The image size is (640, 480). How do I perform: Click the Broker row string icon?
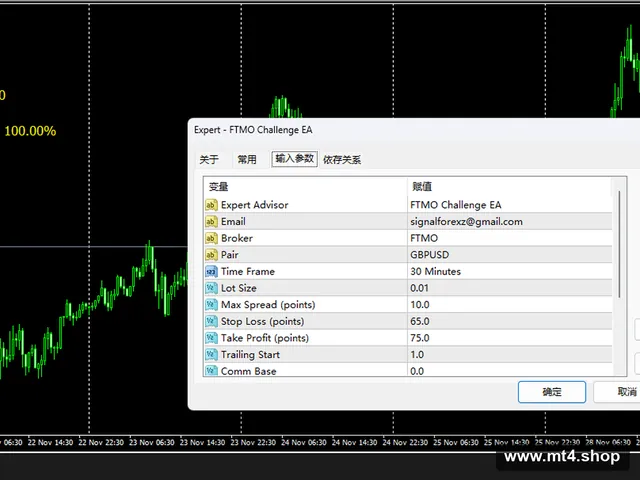pyautogui.click(x=211, y=238)
